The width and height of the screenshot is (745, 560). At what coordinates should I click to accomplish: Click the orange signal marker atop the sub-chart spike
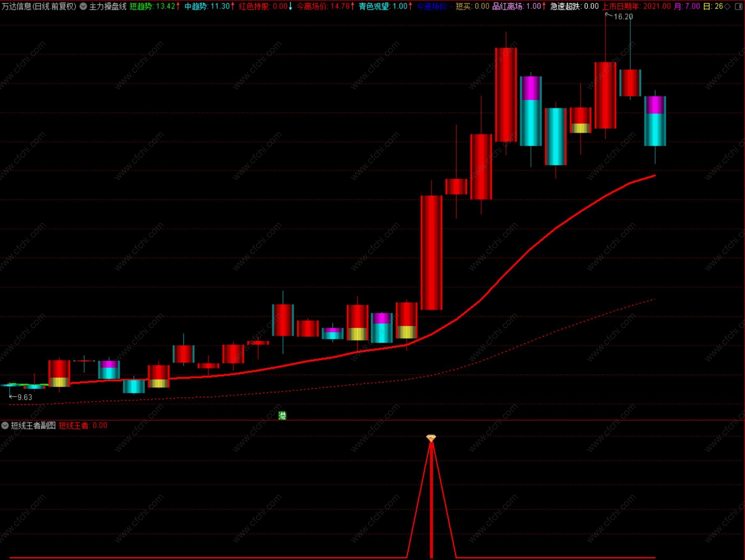pyautogui.click(x=431, y=438)
